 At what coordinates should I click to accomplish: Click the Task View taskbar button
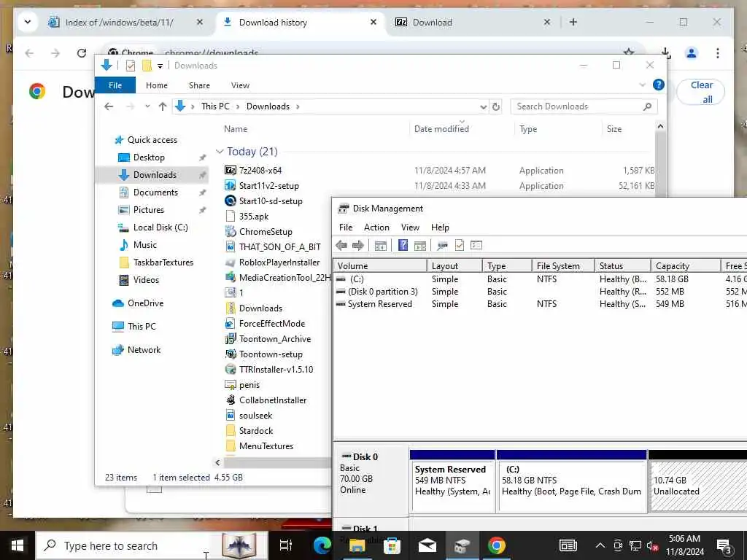(286, 545)
